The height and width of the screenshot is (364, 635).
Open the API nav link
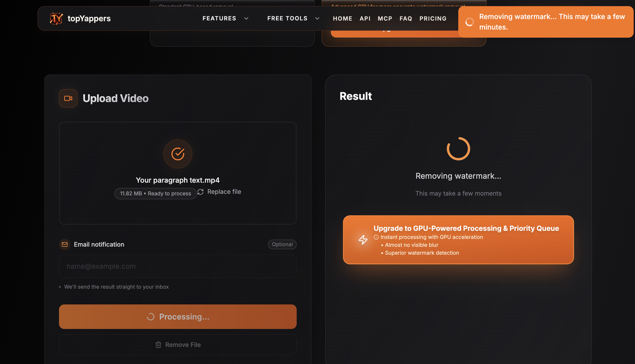tap(365, 18)
